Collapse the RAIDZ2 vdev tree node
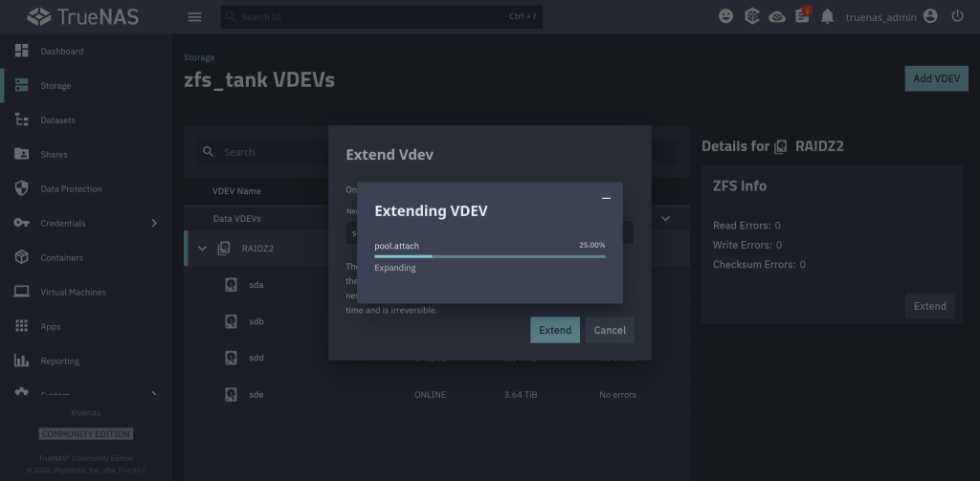 (202, 249)
